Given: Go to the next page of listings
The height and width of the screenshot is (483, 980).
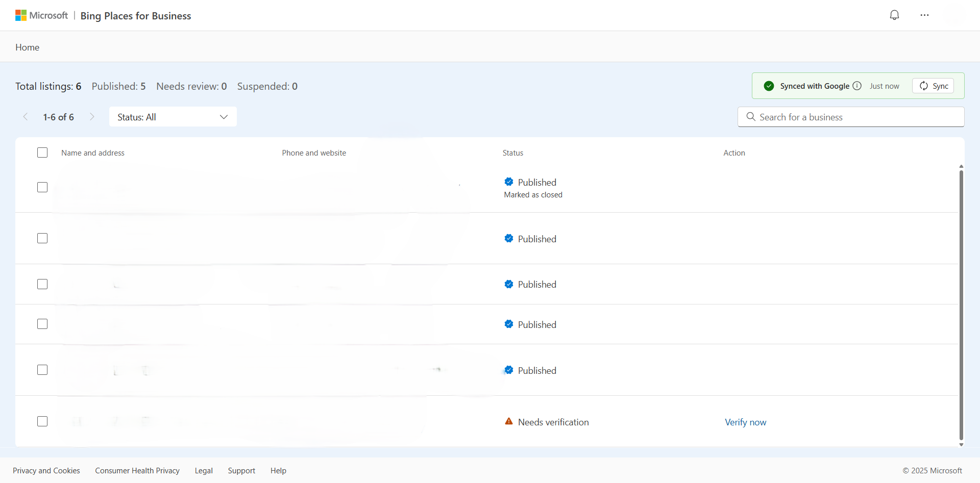Looking at the screenshot, I should (92, 117).
